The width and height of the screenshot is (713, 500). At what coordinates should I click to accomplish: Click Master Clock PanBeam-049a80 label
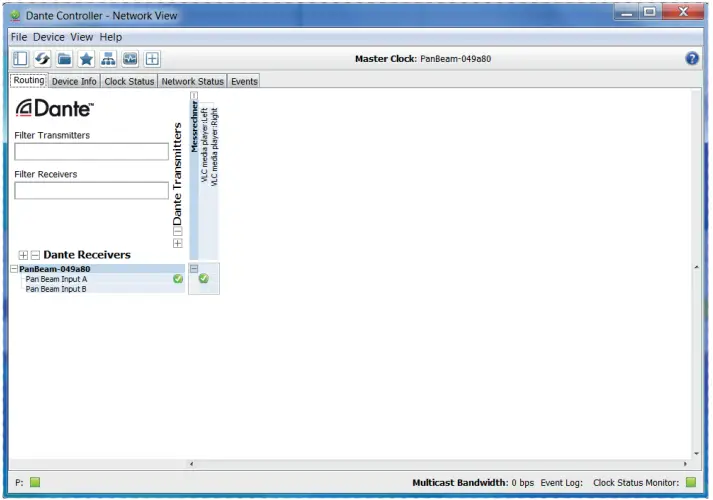pos(423,59)
